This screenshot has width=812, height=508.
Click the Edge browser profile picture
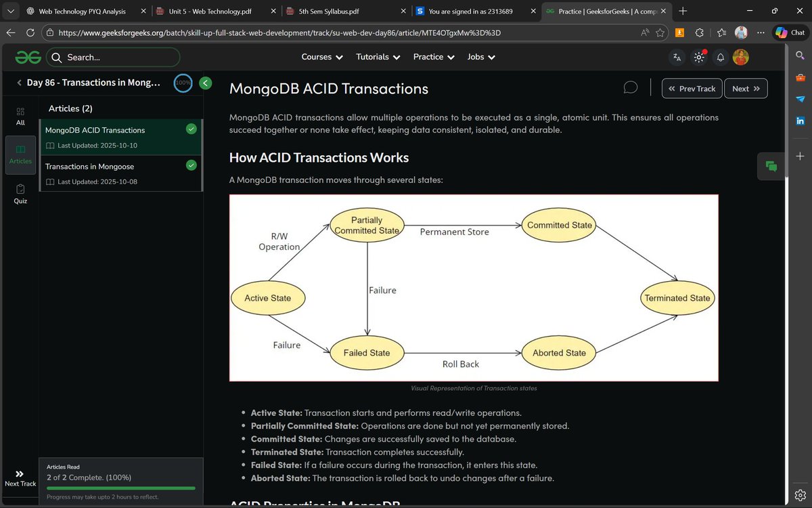tap(741, 33)
